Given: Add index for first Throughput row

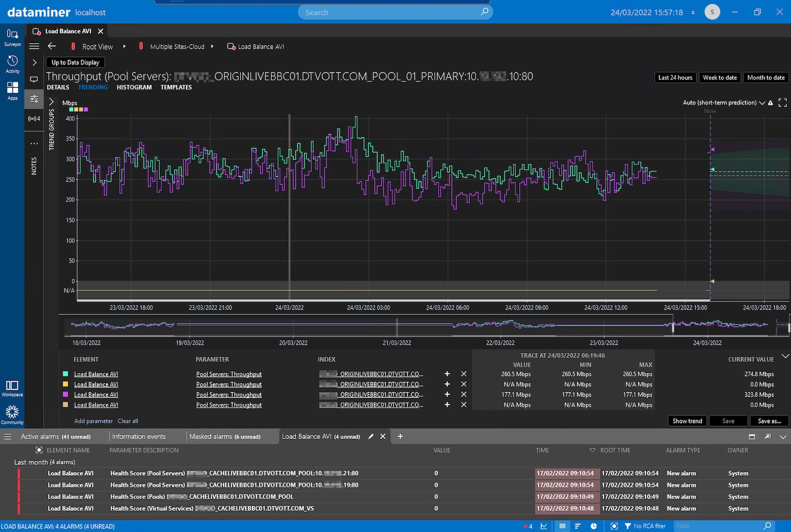Looking at the screenshot, I should click(447, 374).
